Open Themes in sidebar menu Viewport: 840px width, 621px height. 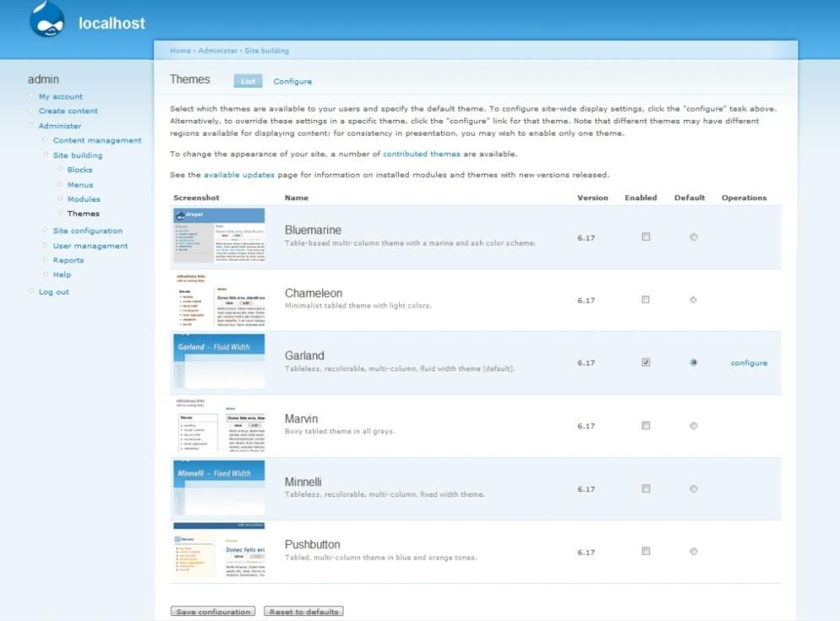(x=83, y=213)
